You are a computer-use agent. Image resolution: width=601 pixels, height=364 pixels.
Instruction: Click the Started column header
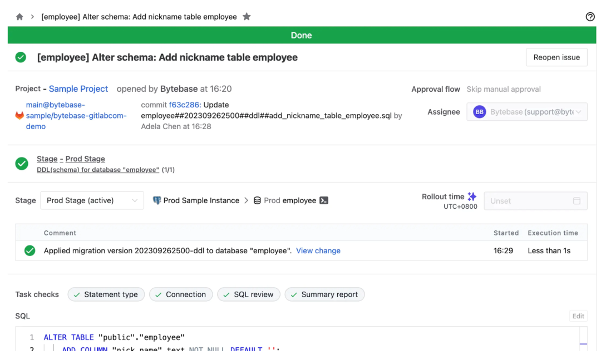pos(506,233)
